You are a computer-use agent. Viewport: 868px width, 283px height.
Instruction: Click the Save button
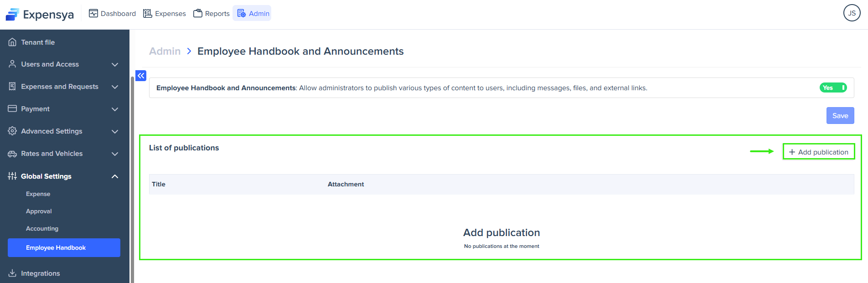(840, 115)
